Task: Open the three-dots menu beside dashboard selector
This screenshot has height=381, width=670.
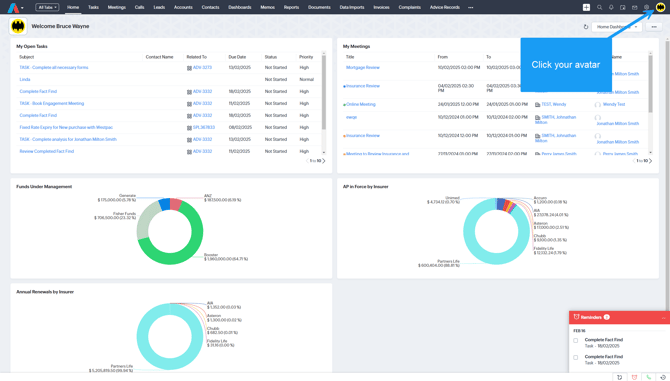Action: (654, 26)
